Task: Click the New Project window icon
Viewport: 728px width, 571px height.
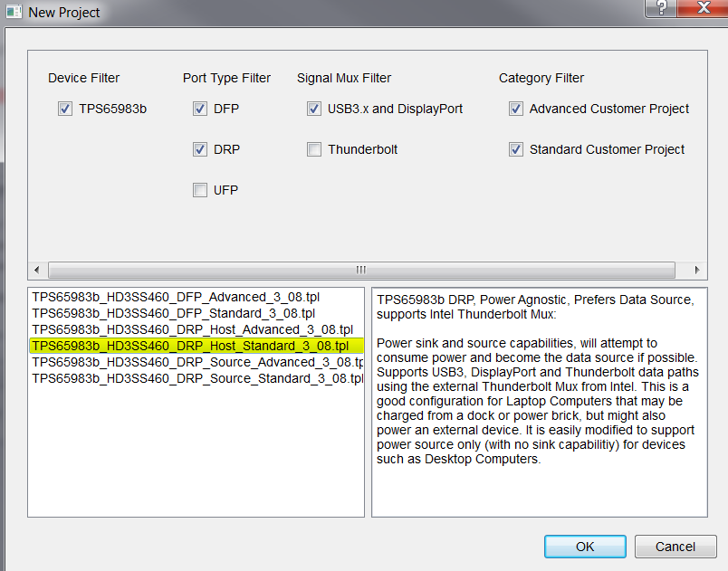Action: pyautogui.click(x=14, y=12)
